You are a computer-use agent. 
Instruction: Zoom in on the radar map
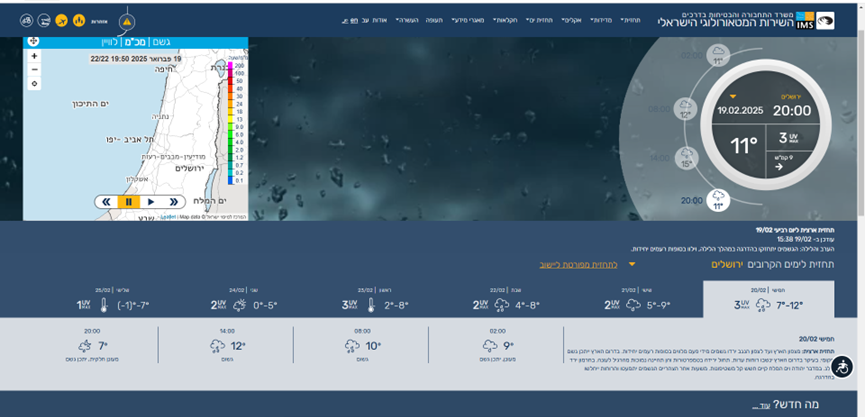pos(34,56)
